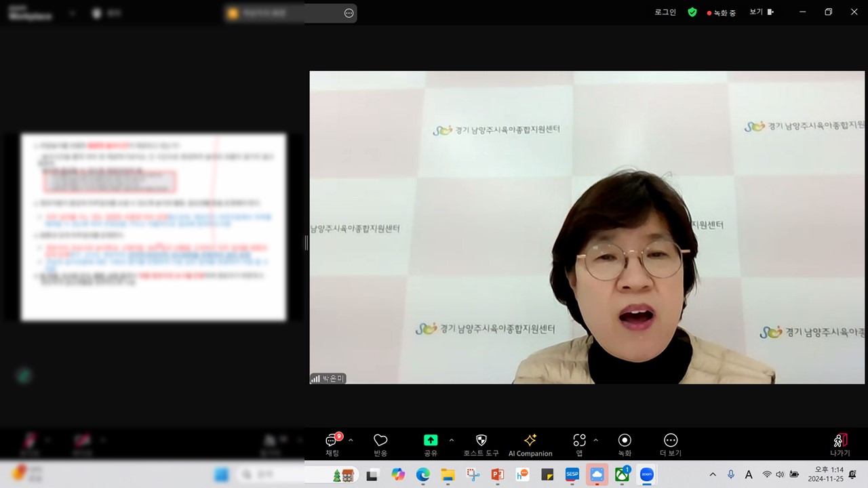868x488 pixels.
Task: Open Snipping Tool from the taskbar
Action: click(473, 475)
